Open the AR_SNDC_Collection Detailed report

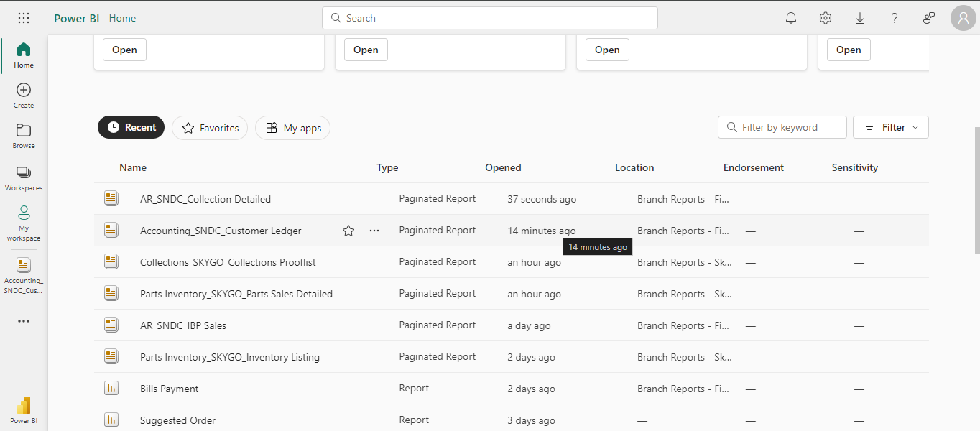[x=205, y=199]
